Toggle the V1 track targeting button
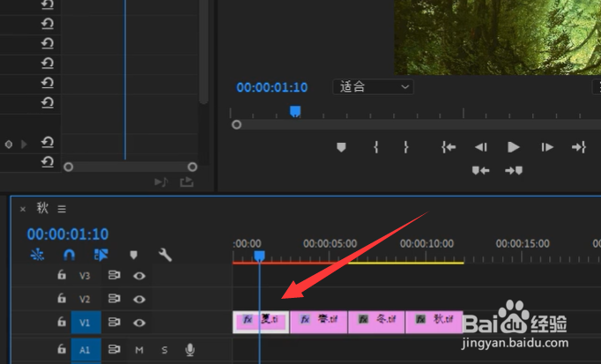 85,323
